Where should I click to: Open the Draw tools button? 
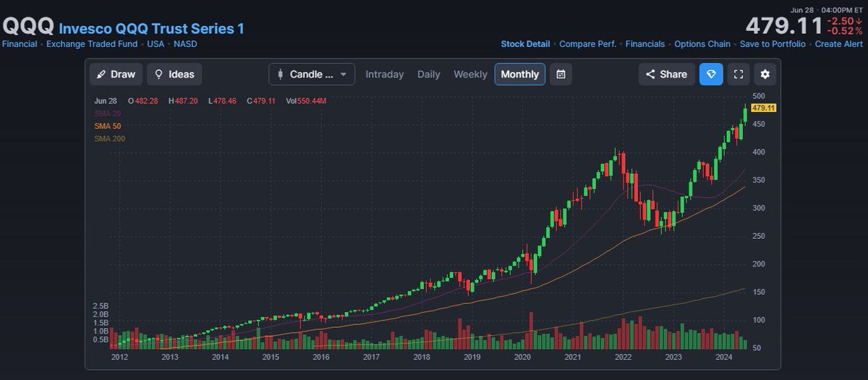click(x=116, y=74)
